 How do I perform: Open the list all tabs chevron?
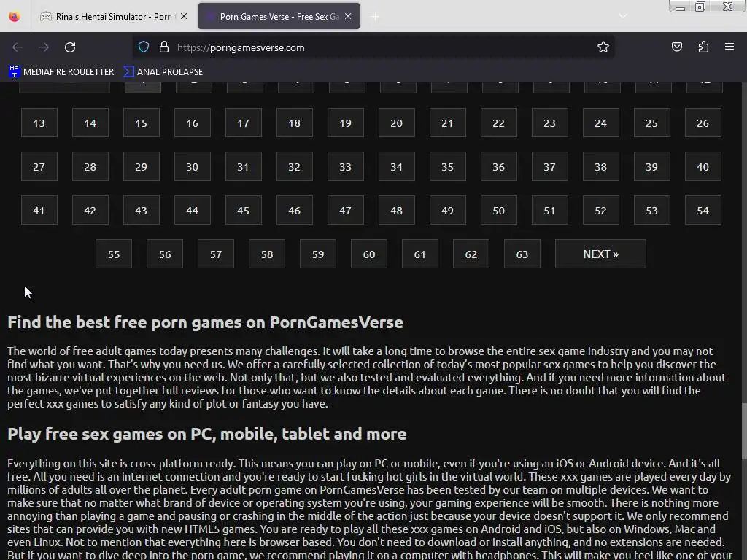tap(623, 16)
